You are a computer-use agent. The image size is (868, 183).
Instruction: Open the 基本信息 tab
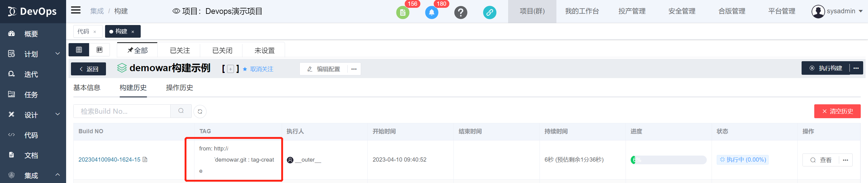click(x=87, y=87)
